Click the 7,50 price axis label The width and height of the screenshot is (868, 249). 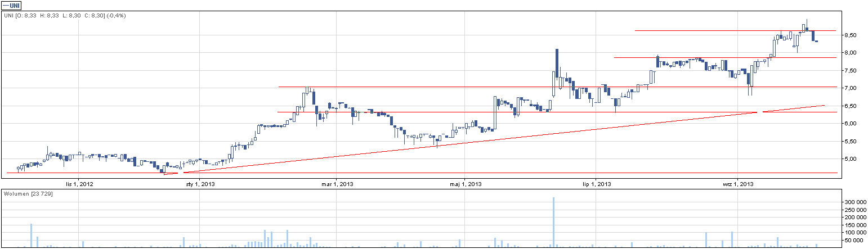(850, 70)
